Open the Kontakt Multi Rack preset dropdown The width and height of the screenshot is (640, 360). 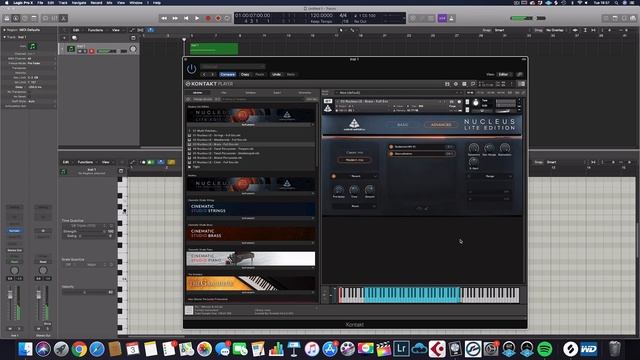(398, 93)
